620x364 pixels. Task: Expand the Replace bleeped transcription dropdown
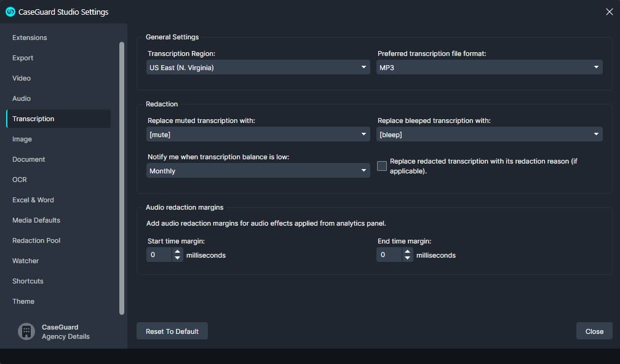(x=489, y=135)
